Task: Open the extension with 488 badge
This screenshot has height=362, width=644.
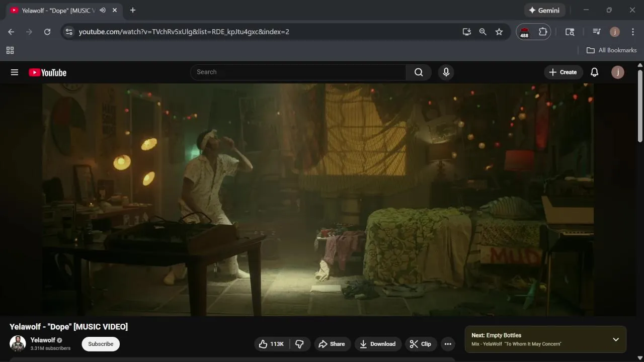Action: coord(525,32)
